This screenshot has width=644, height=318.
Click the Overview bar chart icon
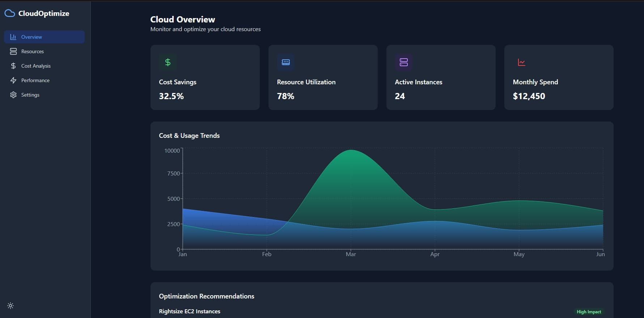[x=13, y=37]
